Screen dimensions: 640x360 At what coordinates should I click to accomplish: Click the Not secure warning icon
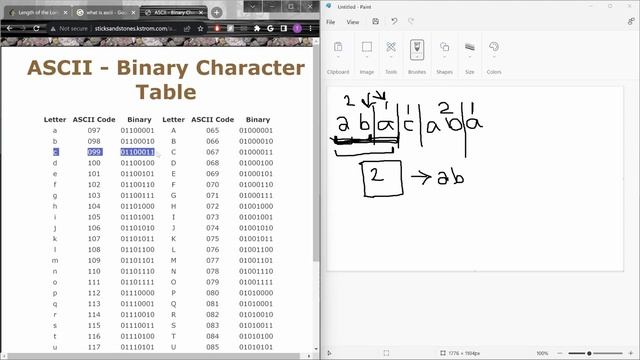pyautogui.click(x=53, y=29)
